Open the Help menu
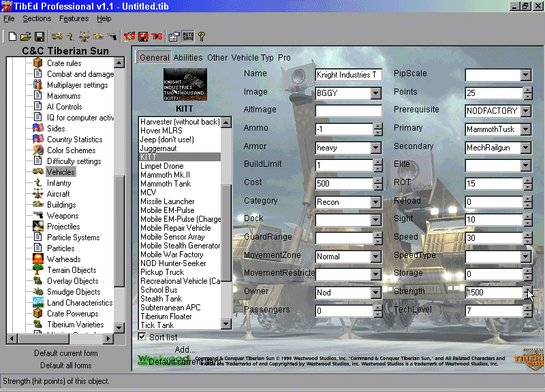545x392 pixels. pyautogui.click(x=104, y=19)
